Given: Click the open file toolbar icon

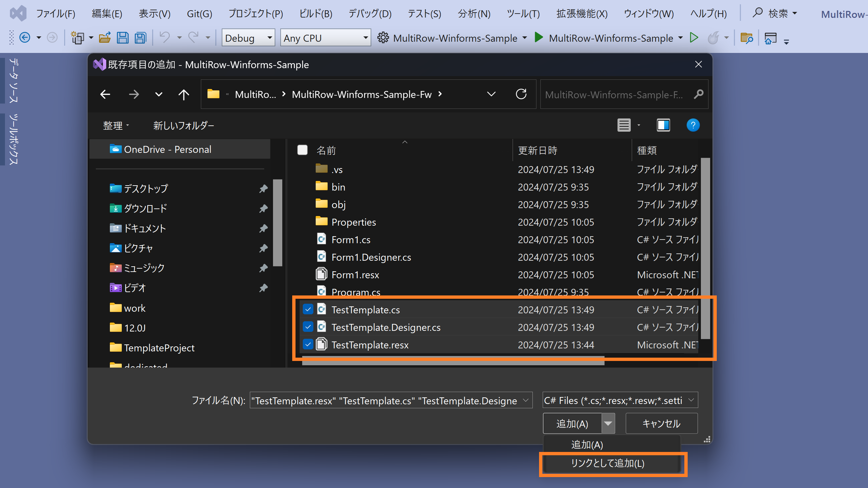Looking at the screenshot, I should point(105,37).
